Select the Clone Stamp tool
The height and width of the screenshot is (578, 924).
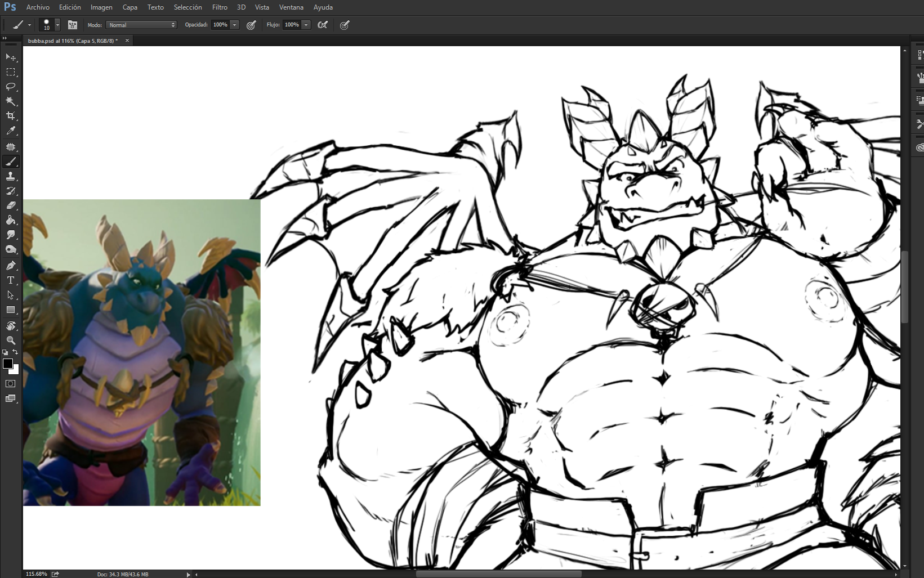tap(11, 176)
